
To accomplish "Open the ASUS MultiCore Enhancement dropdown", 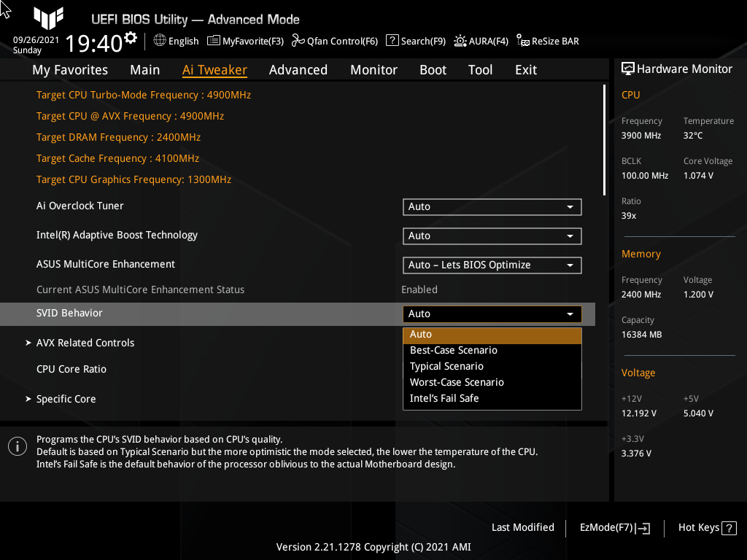I will [x=492, y=265].
